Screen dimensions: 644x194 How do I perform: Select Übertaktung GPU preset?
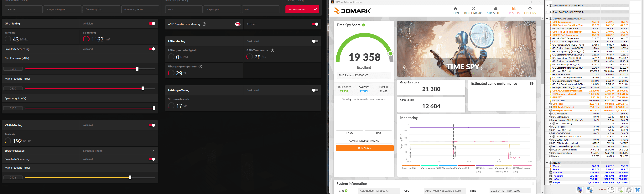(x=101, y=9)
